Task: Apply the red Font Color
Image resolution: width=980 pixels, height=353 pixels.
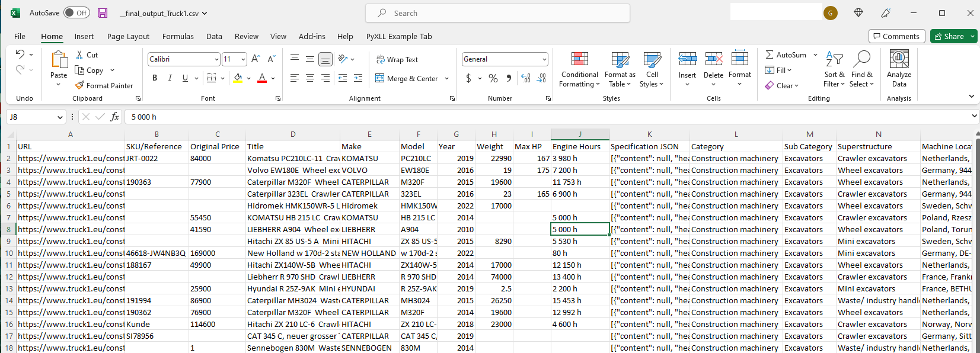Action: pyautogui.click(x=262, y=78)
